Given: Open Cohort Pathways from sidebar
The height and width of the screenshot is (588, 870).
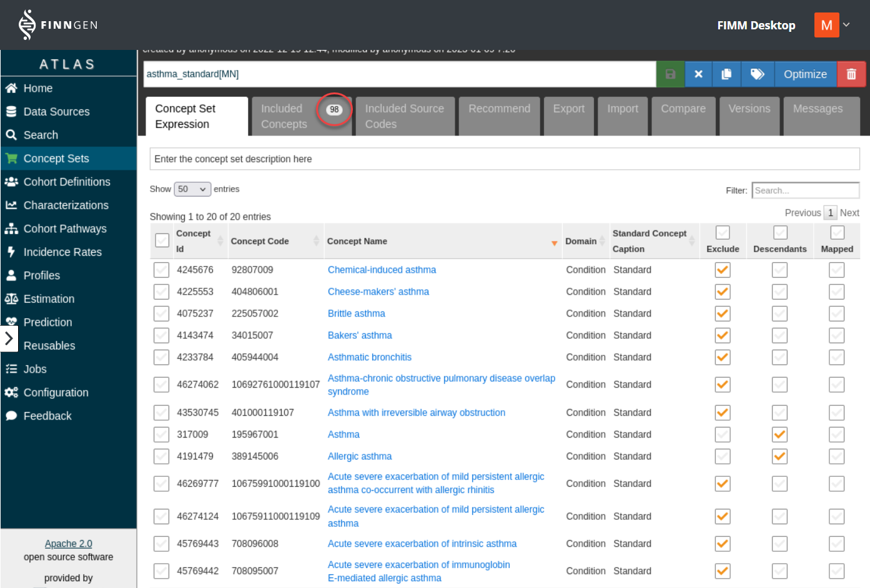Looking at the screenshot, I should click(x=65, y=228).
